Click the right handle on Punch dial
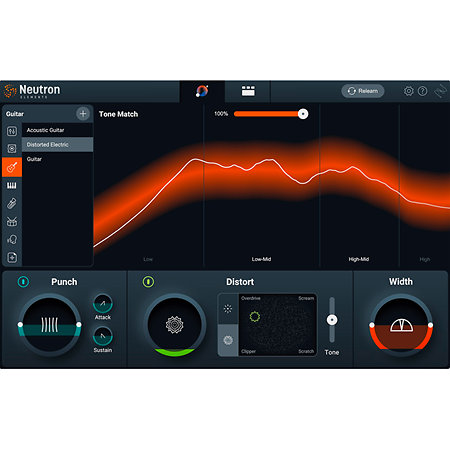This screenshot has height=450, width=450. (79, 324)
